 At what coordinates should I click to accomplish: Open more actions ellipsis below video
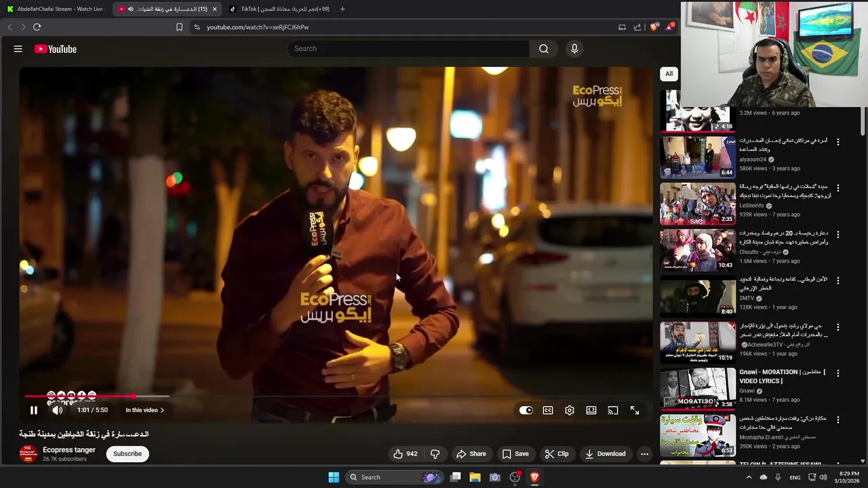pyautogui.click(x=644, y=453)
